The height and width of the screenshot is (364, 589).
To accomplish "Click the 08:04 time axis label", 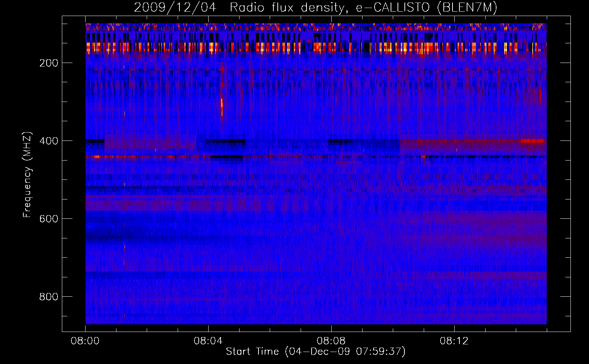I will pyautogui.click(x=208, y=341).
